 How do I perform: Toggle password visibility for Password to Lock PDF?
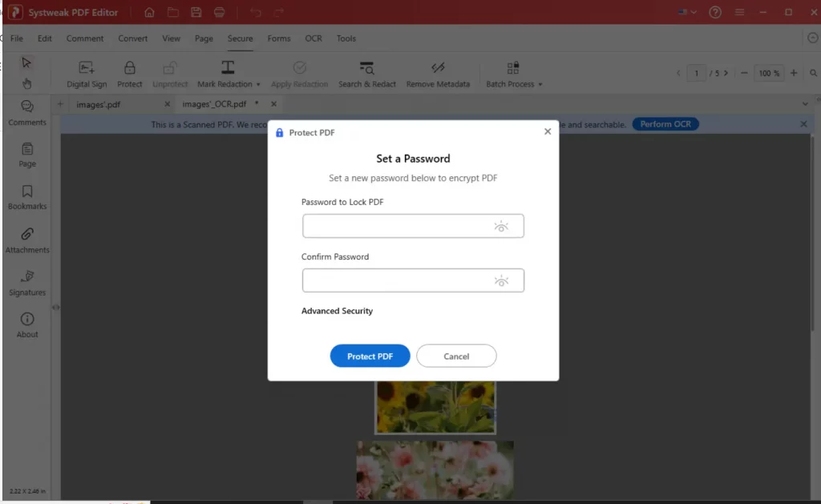[502, 226]
